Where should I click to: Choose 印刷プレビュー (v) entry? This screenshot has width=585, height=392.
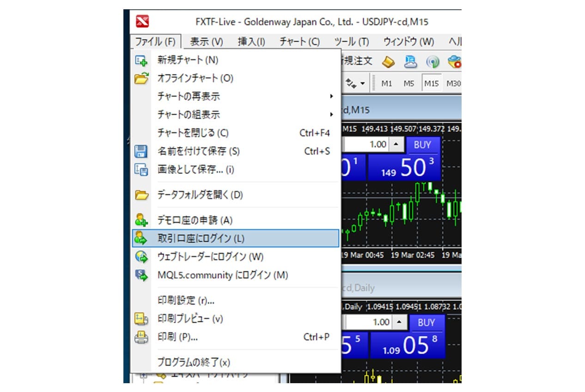(236, 319)
